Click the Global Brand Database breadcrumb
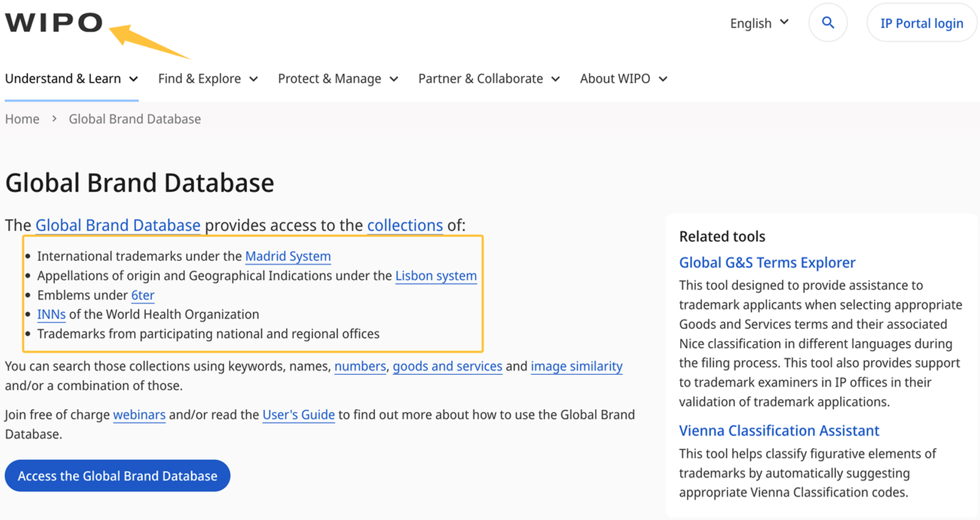The height and width of the screenshot is (520, 980). point(135,119)
